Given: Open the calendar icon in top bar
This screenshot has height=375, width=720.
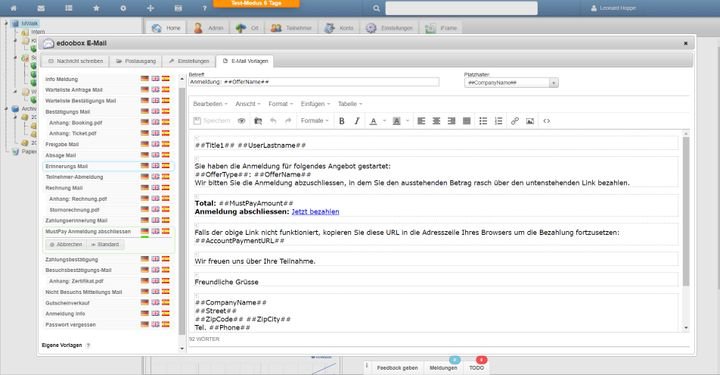Looking at the screenshot, I should click(x=178, y=8).
